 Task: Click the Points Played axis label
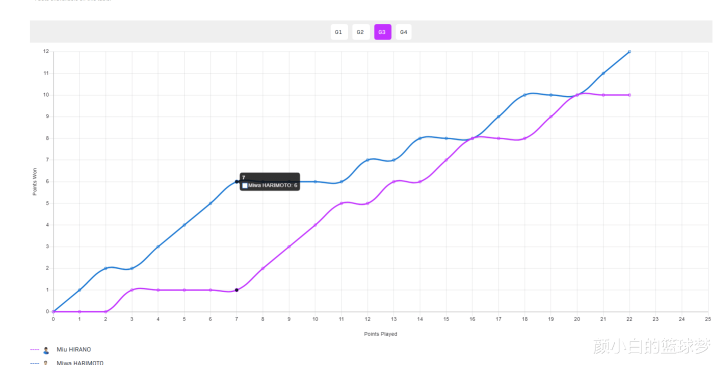coord(381,334)
